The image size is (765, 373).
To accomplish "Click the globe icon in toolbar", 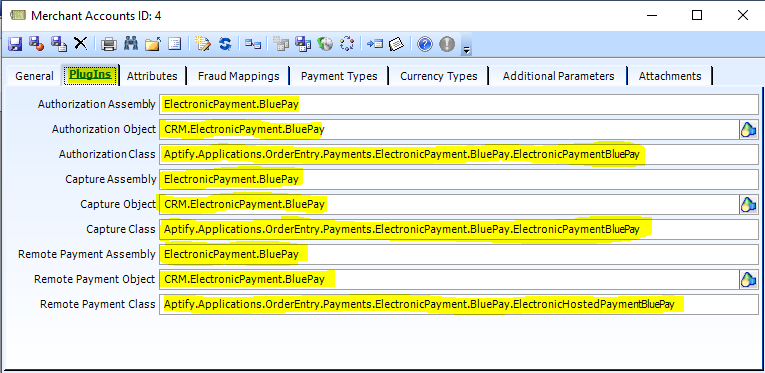I will click(324, 44).
